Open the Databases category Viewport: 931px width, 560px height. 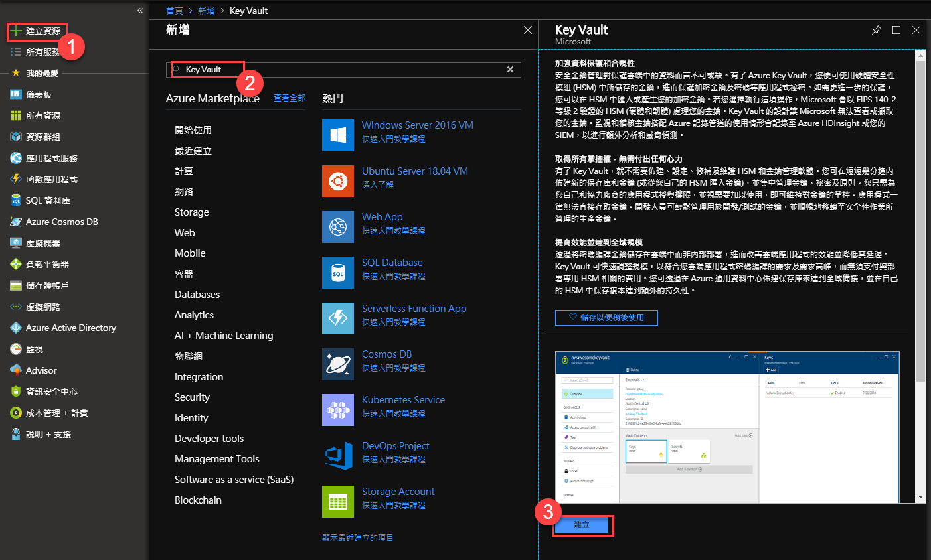tap(197, 295)
